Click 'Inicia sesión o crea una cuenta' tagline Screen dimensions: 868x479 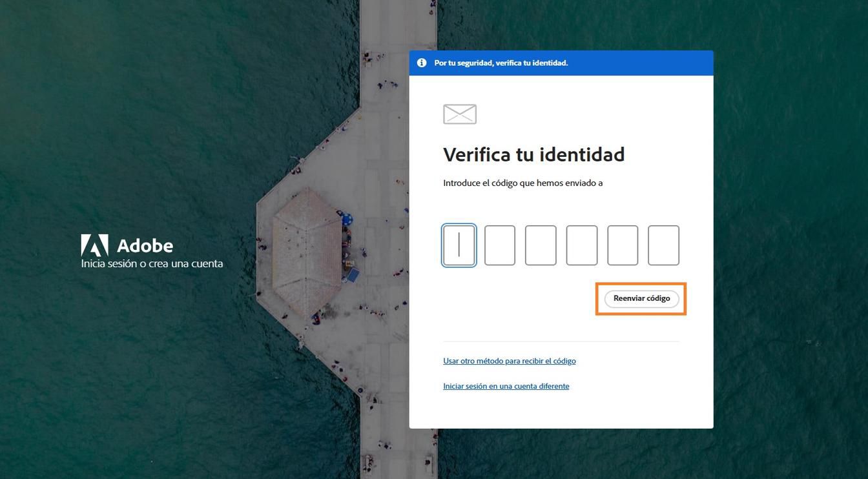(151, 264)
